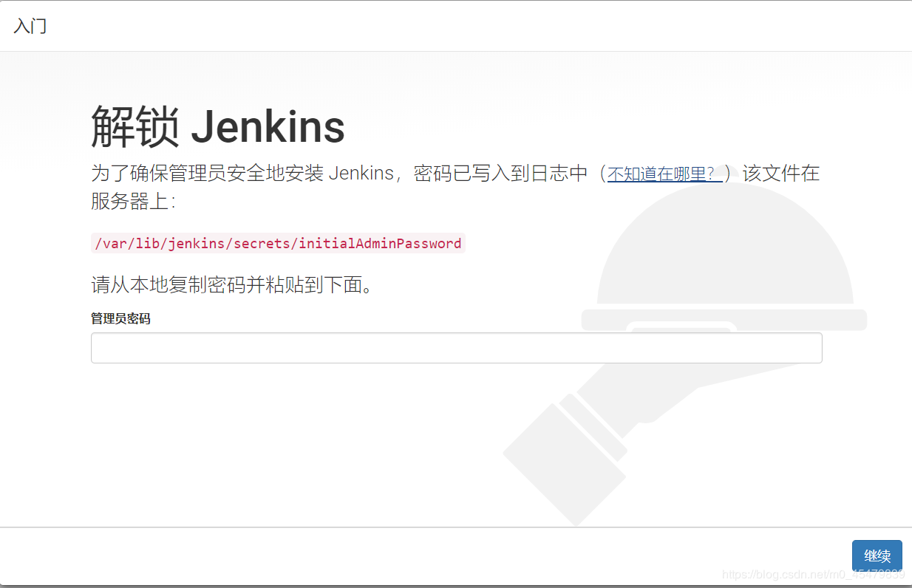This screenshot has width=912, height=588.
Task: Click the butler tray bar watermark graphic
Action: coord(724,320)
